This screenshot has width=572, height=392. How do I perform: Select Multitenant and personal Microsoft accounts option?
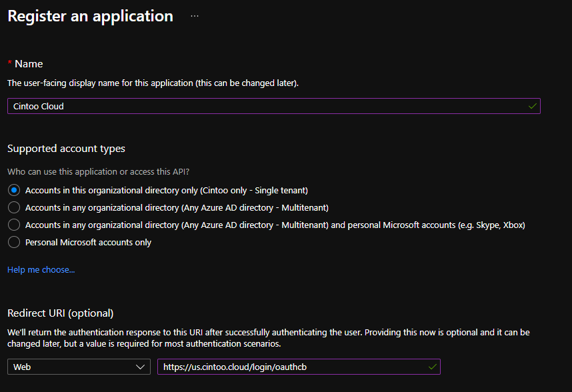click(14, 225)
